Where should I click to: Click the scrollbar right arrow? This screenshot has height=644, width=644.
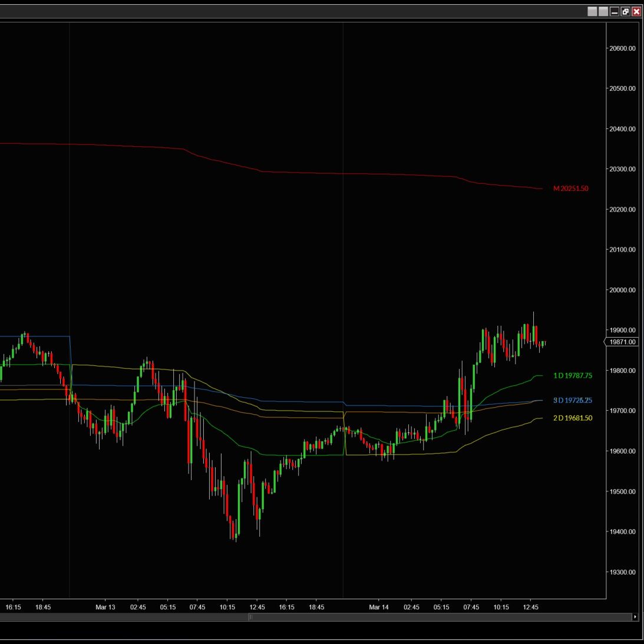point(635,617)
